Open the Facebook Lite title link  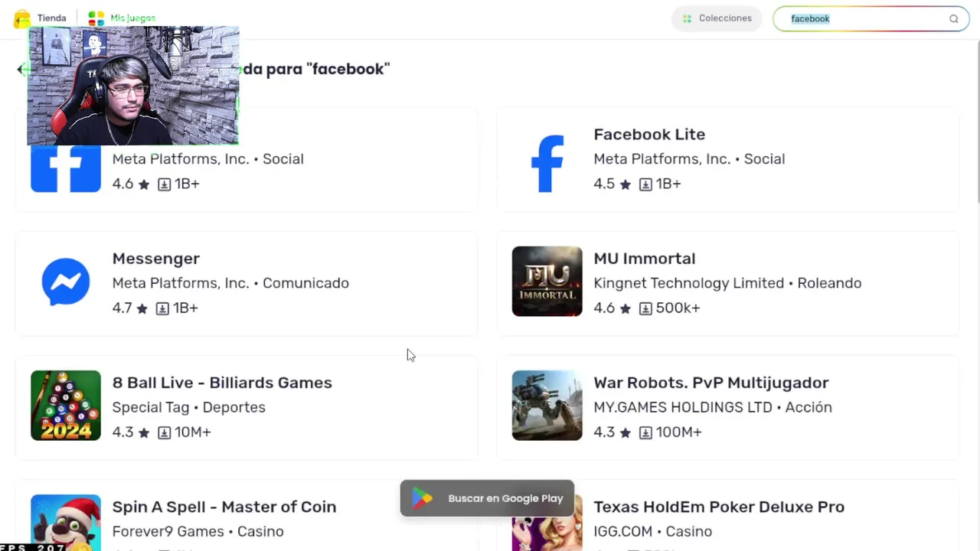click(x=648, y=135)
